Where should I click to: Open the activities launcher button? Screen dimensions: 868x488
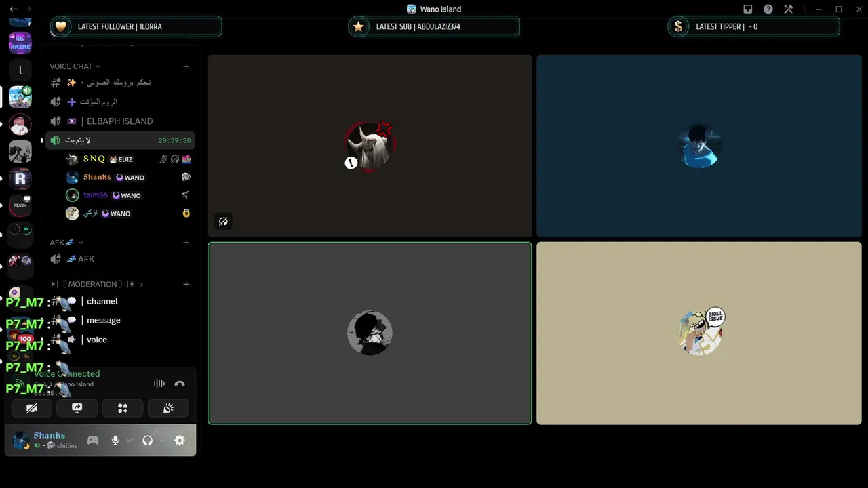click(x=123, y=408)
